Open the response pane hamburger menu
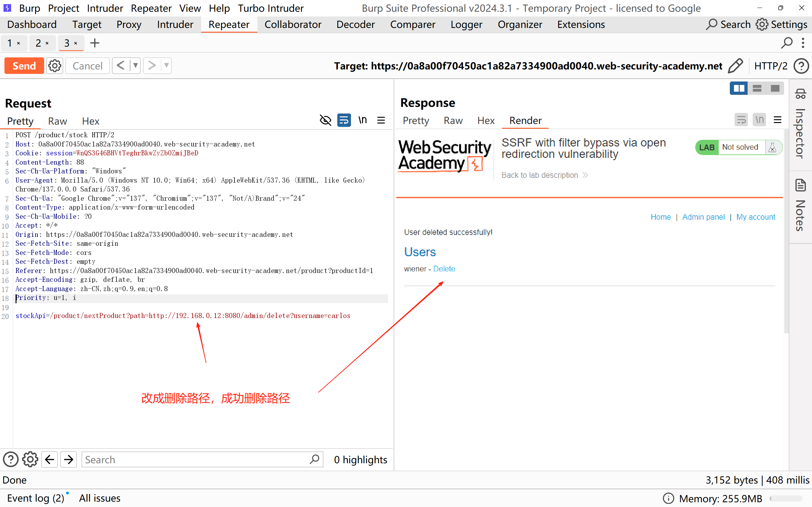812x507 pixels. (777, 120)
